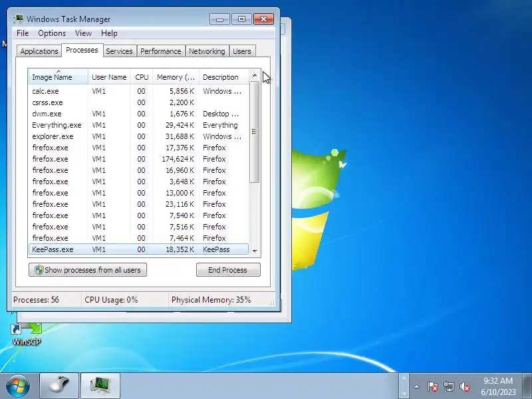Close the Task Manager window
This screenshot has height=399, width=532.
tap(263, 19)
